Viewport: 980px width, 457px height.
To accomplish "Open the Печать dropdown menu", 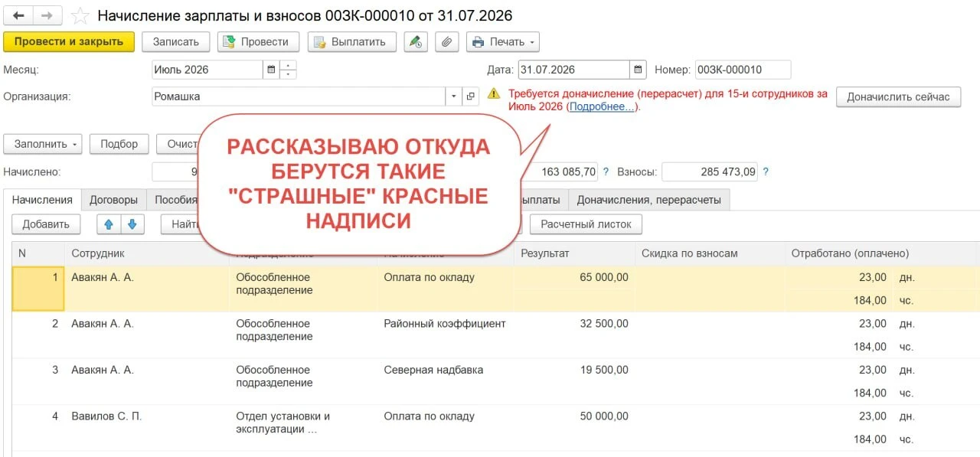I will (503, 41).
